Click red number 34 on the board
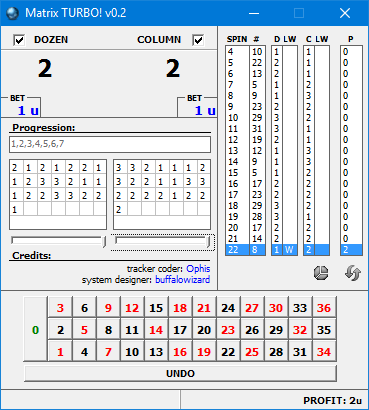 (324, 352)
